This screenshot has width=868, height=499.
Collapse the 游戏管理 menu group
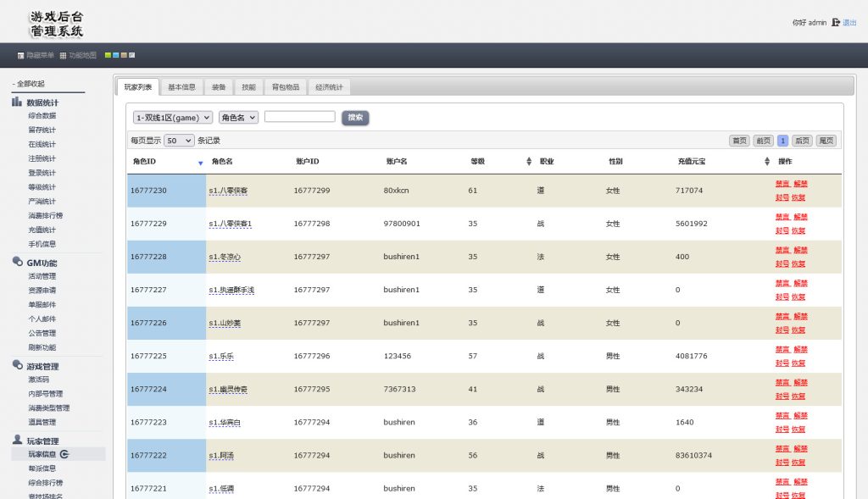[x=42, y=366]
